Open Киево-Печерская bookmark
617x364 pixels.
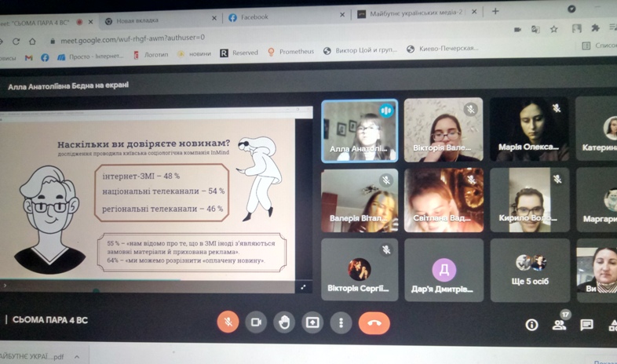pos(443,49)
